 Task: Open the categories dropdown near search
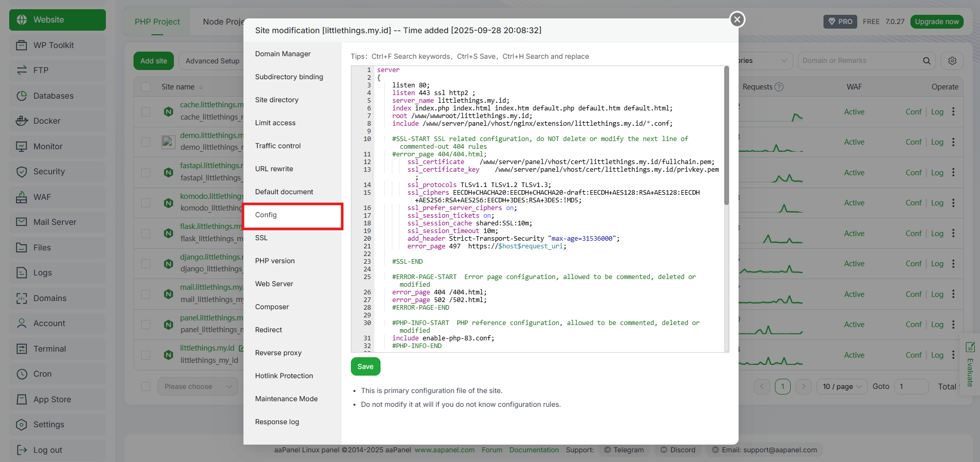pyautogui.click(x=765, y=61)
